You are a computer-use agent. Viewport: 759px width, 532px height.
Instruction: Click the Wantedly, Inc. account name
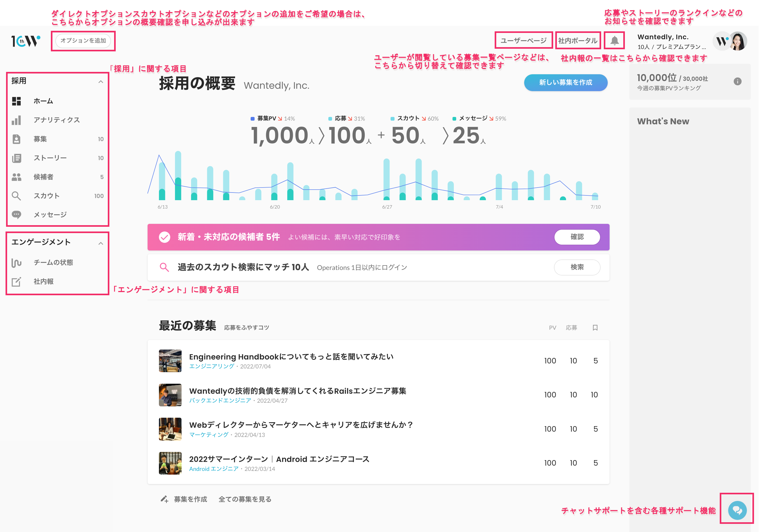coord(663,37)
